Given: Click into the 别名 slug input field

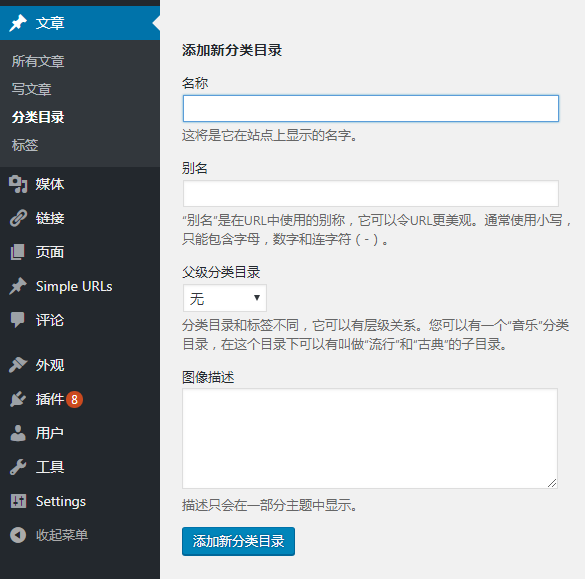Looking at the screenshot, I should click(371, 194).
